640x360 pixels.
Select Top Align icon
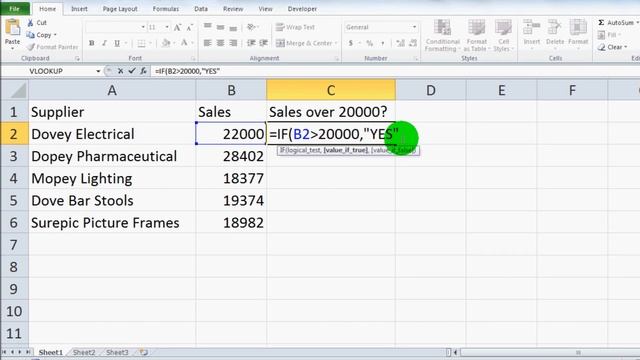point(208,27)
